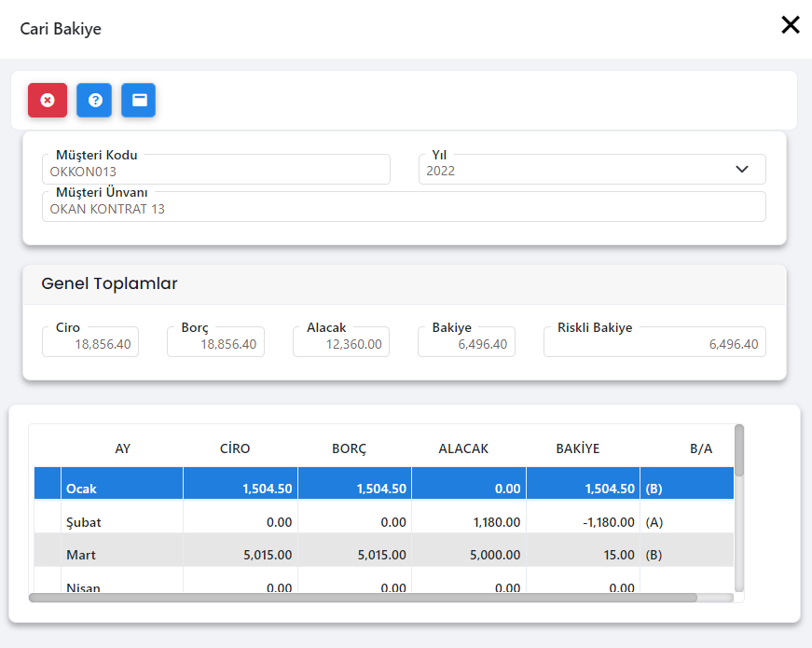The height and width of the screenshot is (648, 812).
Task: Expand the Yıl dropdown arrow
Action: pyautogui.click(x=742, y=170)
